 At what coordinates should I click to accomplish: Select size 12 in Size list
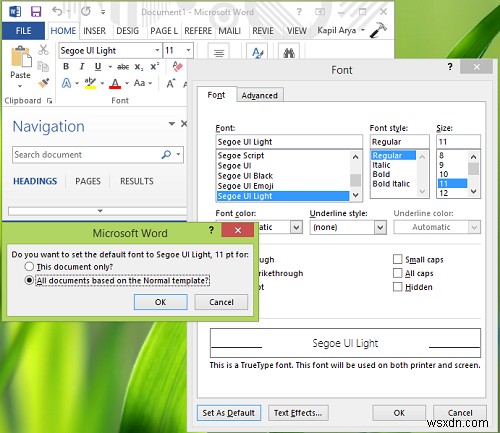[x=452, y=193]
